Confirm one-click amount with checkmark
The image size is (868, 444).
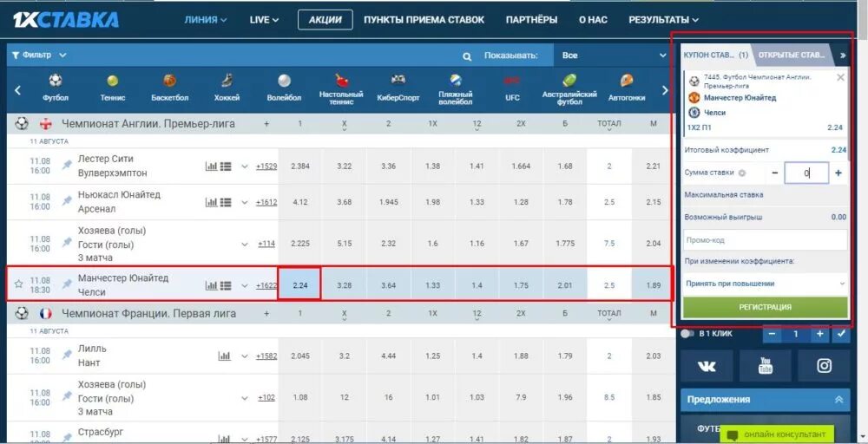coord(841,334)
